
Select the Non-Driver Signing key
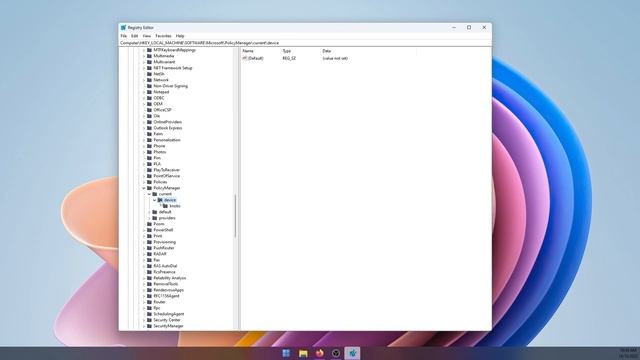[171, 86]
